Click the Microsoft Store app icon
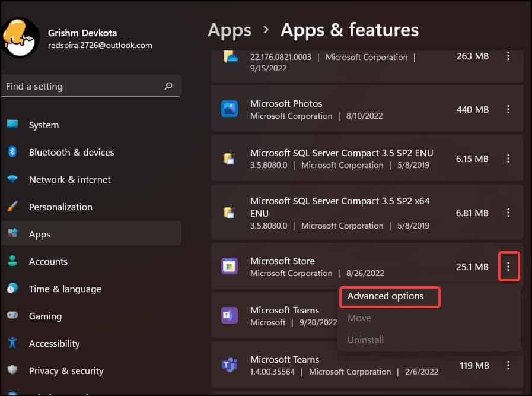The height and width of the screenshot is (396, 532). click(230, 266)
